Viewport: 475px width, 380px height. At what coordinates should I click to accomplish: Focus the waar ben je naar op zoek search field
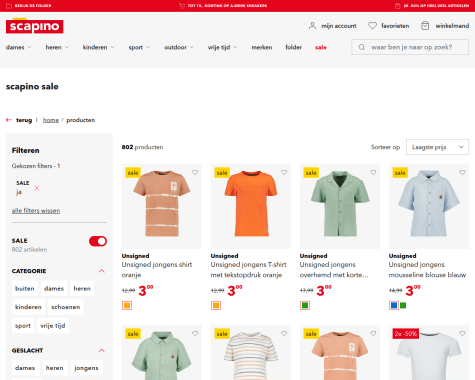click(410, 47)
